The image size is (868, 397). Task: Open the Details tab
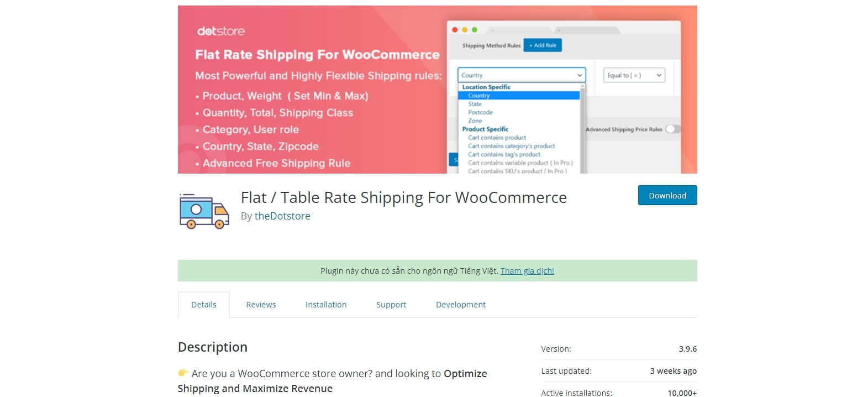tap(204, 305)
